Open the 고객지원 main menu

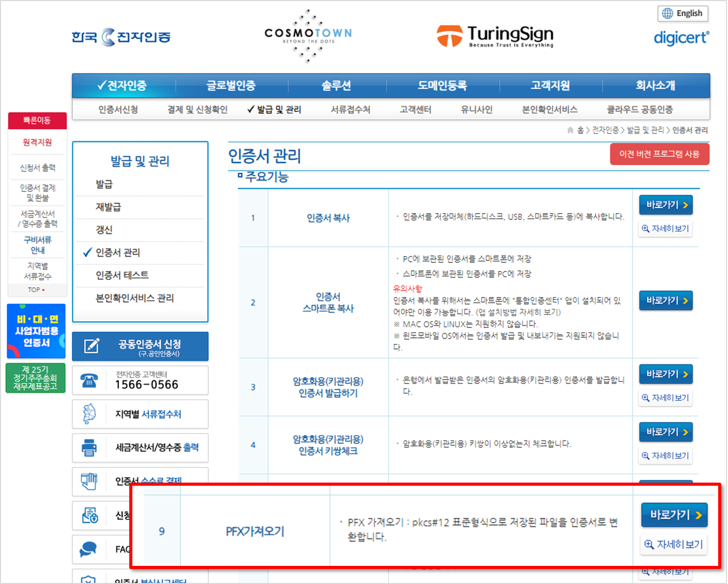pyautogui.click(x=550, y=86)
